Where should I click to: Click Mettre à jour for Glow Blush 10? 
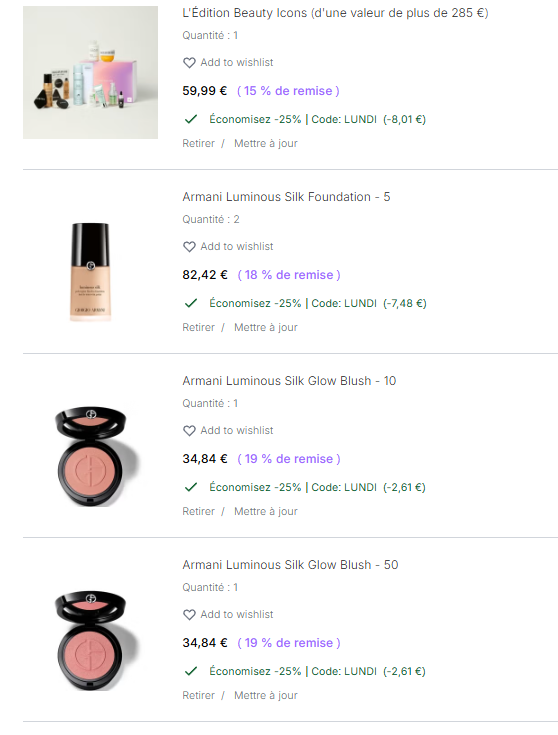(x=266, y=511)
